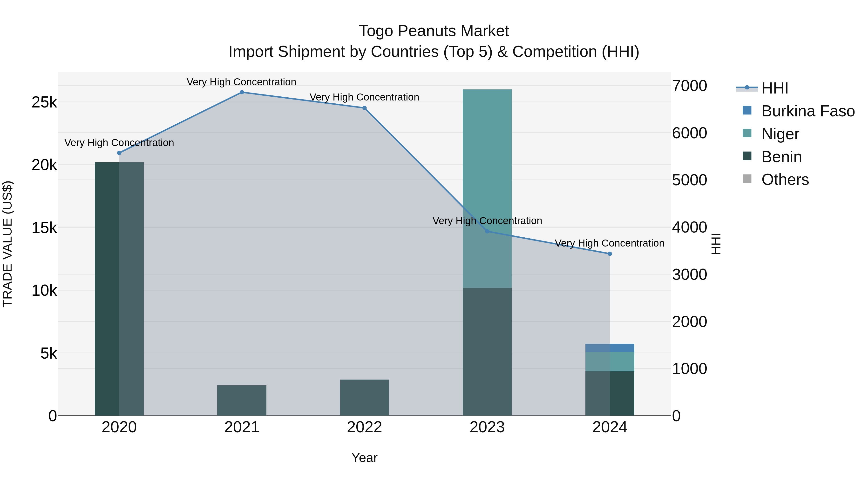This screenshot has width=868, height=488.
Task: Click the Year axis title
Action: [x=364, y=458]
